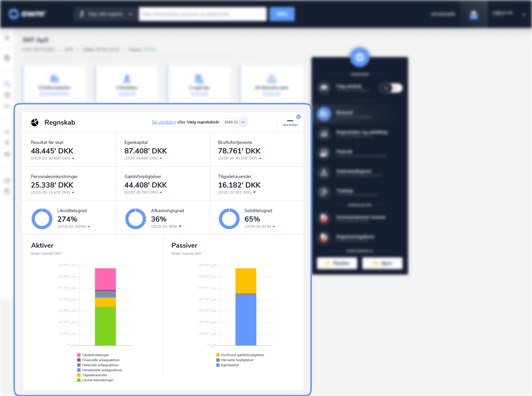The height and width of the screenshot is (396, 532).
Task: Click the blue bar segment in Passiver chart
Action: pyautogui.click(x=246, y=320)
